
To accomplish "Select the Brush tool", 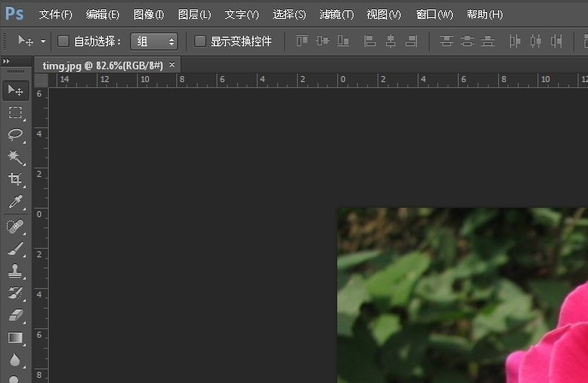I will click(15, 249).
